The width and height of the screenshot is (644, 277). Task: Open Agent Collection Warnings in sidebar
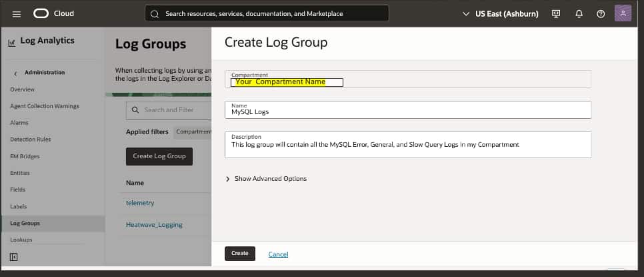[44, 106]
